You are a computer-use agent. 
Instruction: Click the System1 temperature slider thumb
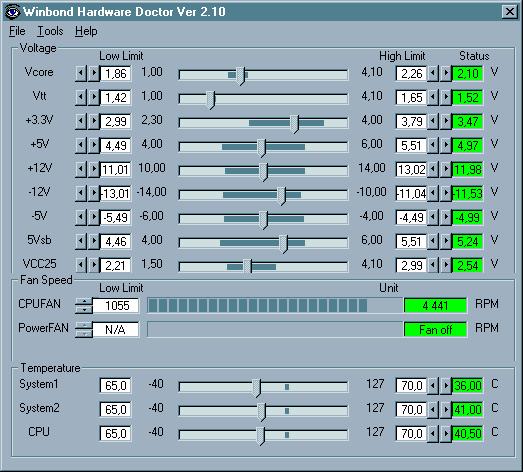click(256, 388)
